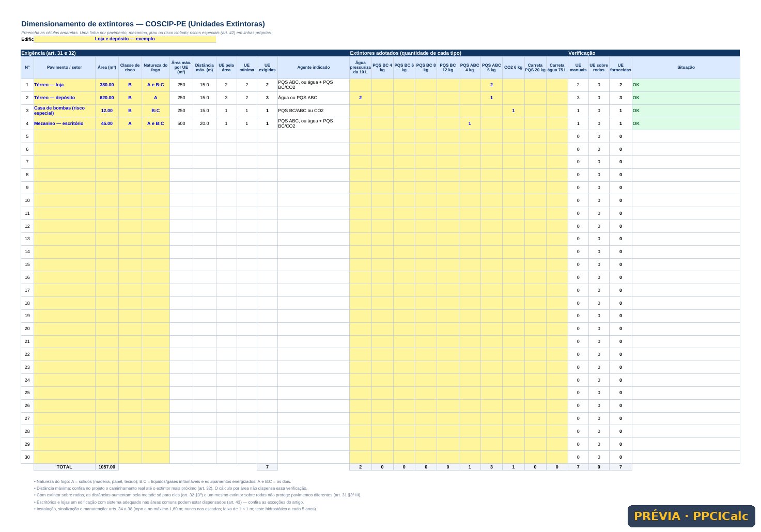Click the UE exigidas total value in the TOTAL row
Image resolution: width=761 pixels, height=532 pixels.
tap(267, 467)
